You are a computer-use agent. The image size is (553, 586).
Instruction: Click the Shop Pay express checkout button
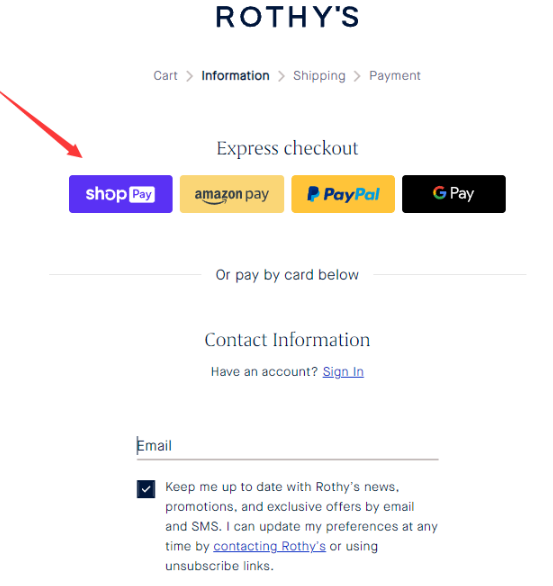coord(121,194)
